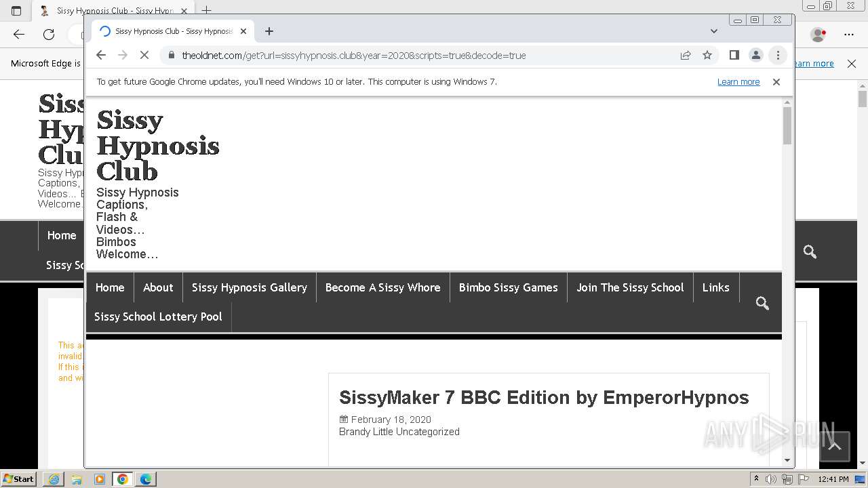Click the scroll-to-top arrow button
868x488 pixels.
click(835, 446)
